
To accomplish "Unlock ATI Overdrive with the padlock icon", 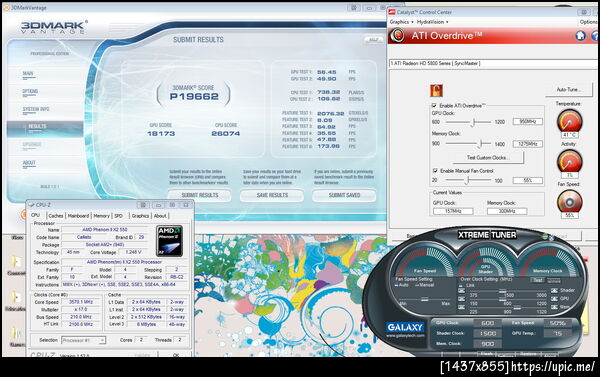I will [436, 90].
